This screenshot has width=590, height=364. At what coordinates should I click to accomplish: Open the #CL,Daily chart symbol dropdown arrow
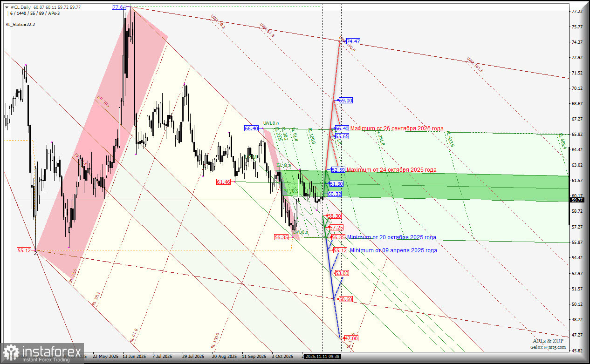coord(7,7)
